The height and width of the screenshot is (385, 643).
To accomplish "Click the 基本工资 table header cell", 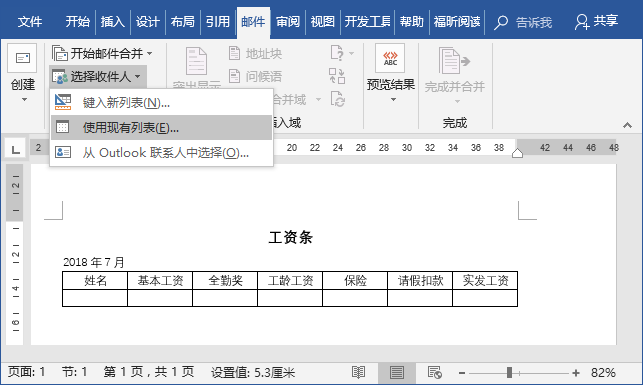I will (x=160, y=280).
